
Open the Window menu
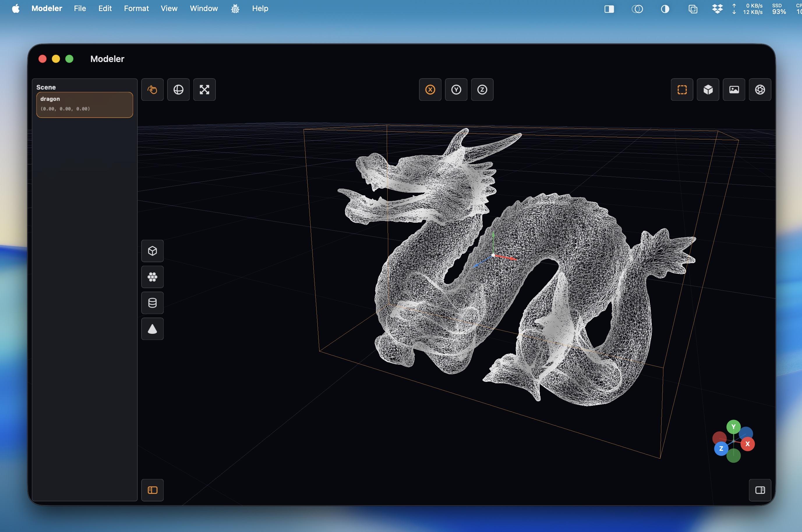(x=204, y=8)
